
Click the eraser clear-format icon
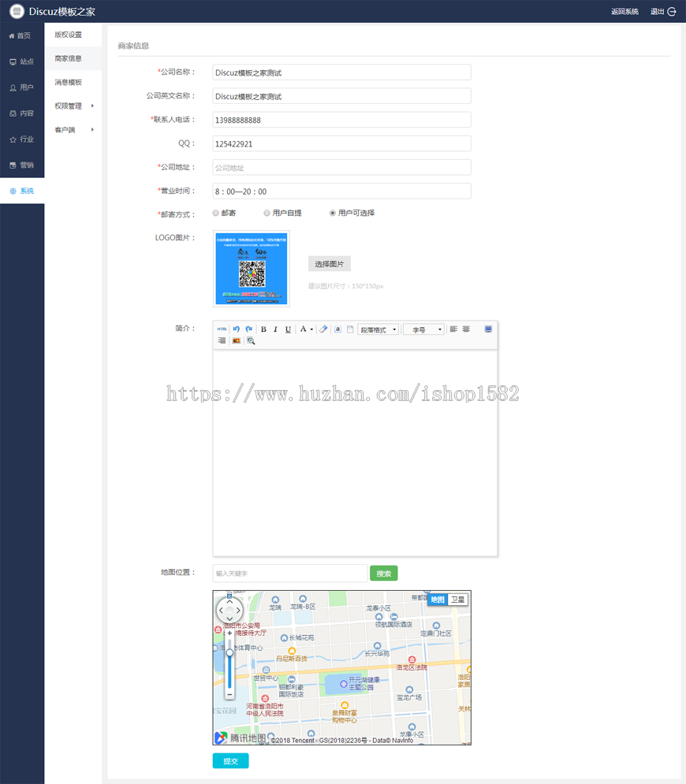(x=324, y=329)
